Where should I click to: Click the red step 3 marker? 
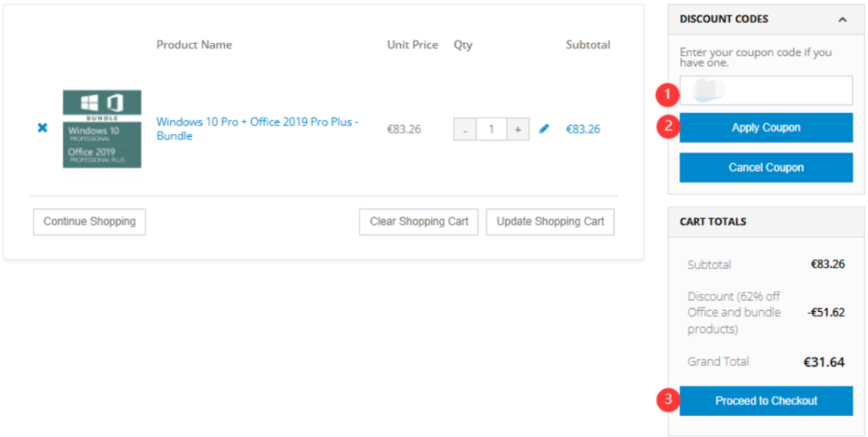(x=667, y=399)
